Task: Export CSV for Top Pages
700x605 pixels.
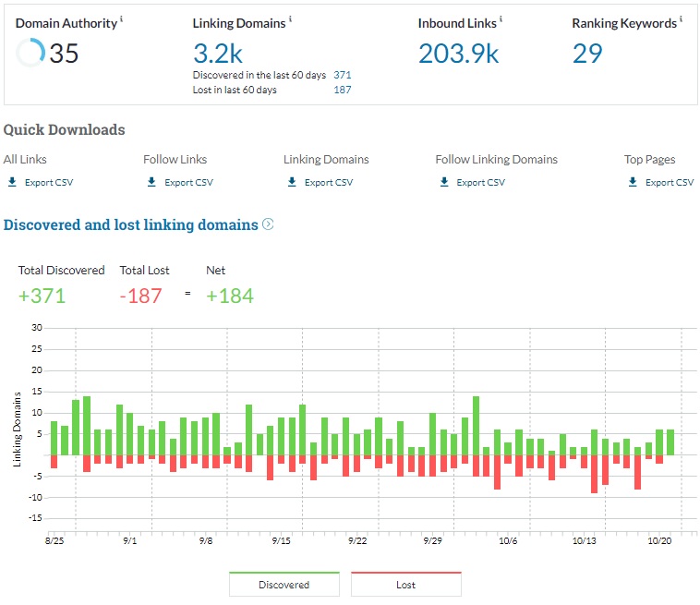Action: [x=670, y=182]
